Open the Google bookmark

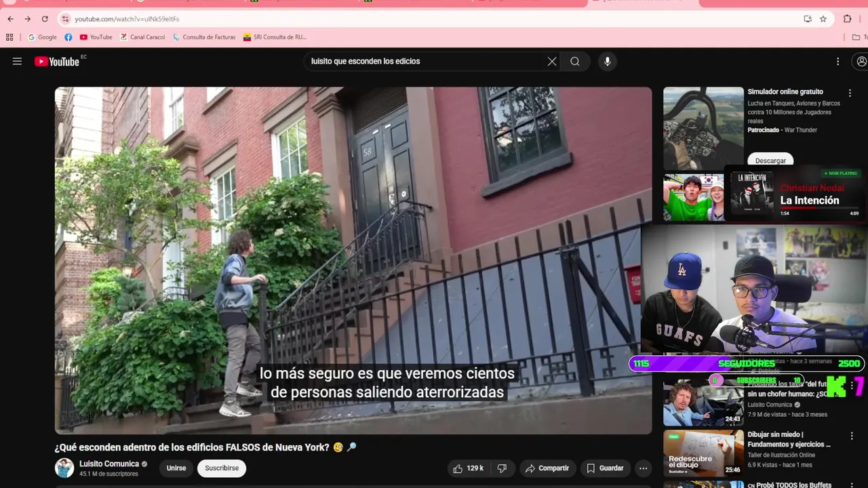pyautogui.click(x=42, y=37)
